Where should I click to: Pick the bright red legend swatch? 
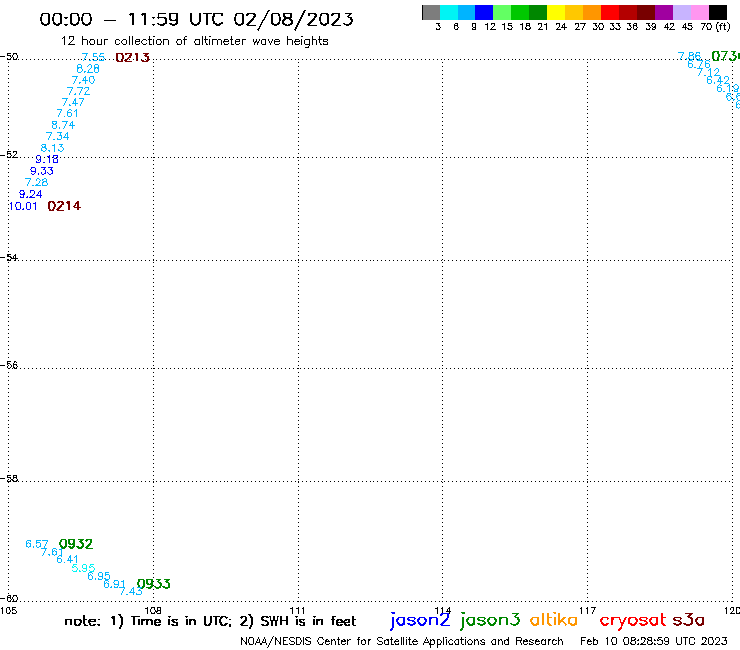click(610, 12)
